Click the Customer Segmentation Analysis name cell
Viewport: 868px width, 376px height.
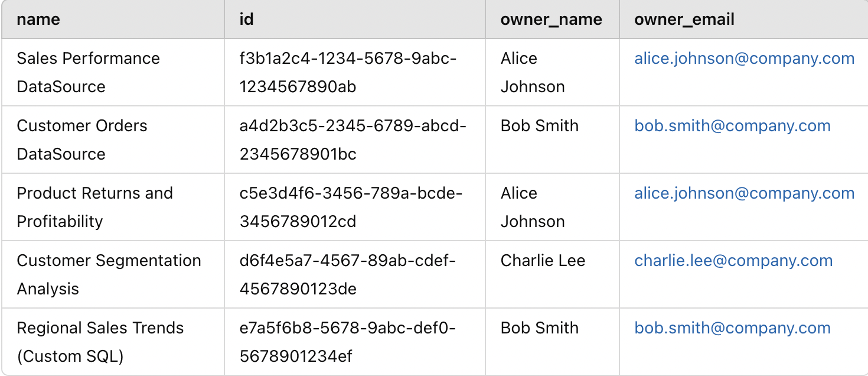pos(109,274)
